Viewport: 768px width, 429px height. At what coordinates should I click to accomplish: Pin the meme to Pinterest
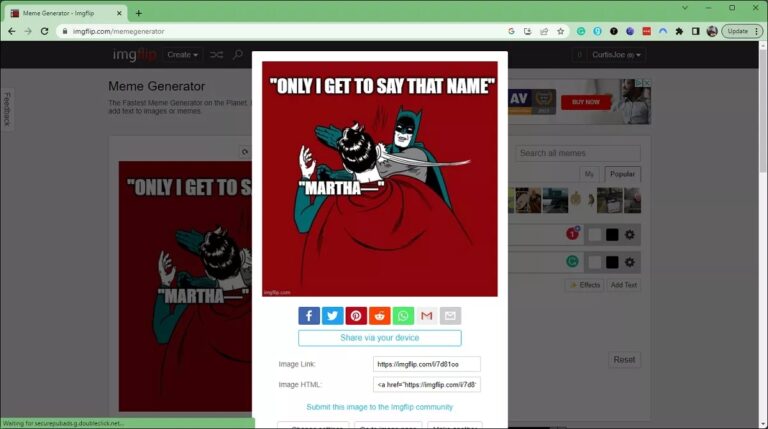click(356, 316)
